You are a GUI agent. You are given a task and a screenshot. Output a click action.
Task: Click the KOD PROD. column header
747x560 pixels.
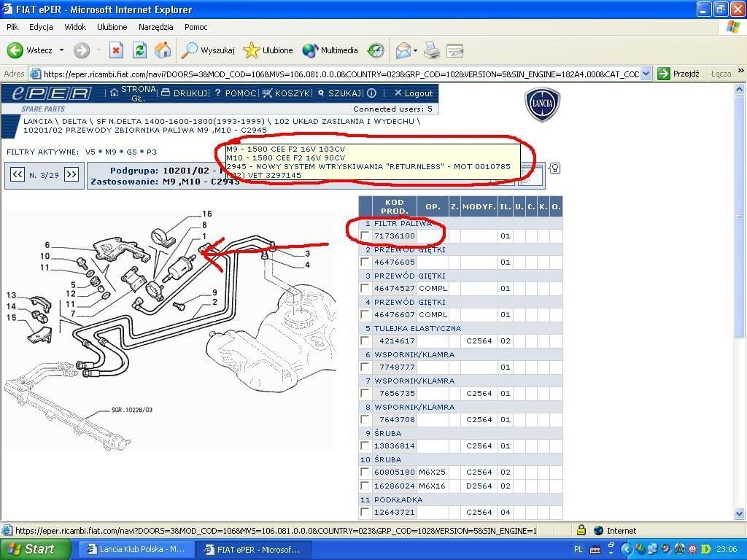[395, 206]
